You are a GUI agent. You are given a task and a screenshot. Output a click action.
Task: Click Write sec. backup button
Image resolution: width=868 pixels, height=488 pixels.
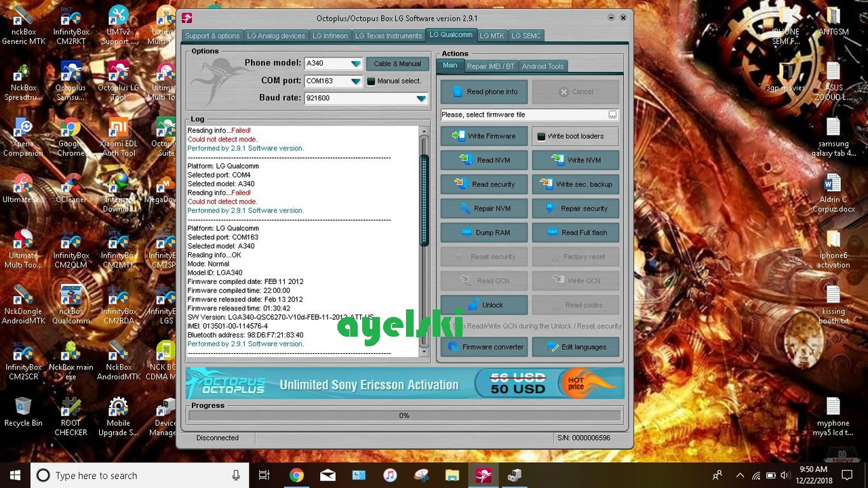tap(575, 184)
